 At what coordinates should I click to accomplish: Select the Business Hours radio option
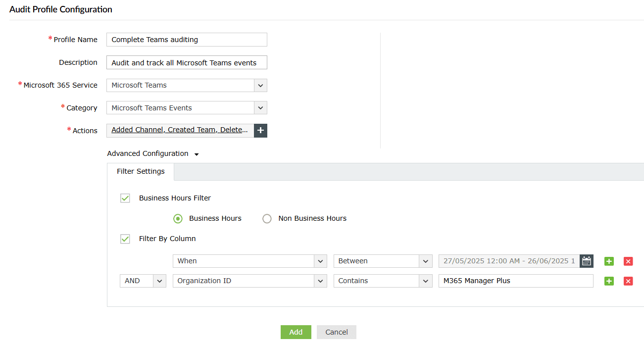tap(178, 218)
